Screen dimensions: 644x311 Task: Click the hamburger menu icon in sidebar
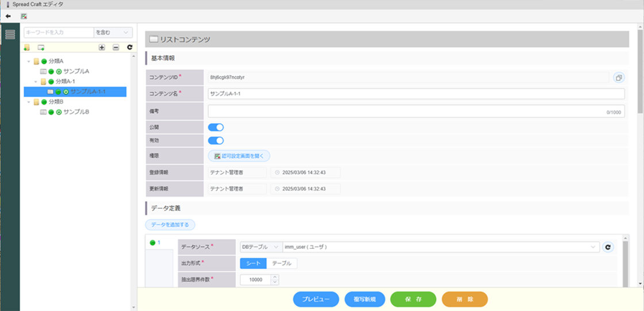click(x=10, y=34)
